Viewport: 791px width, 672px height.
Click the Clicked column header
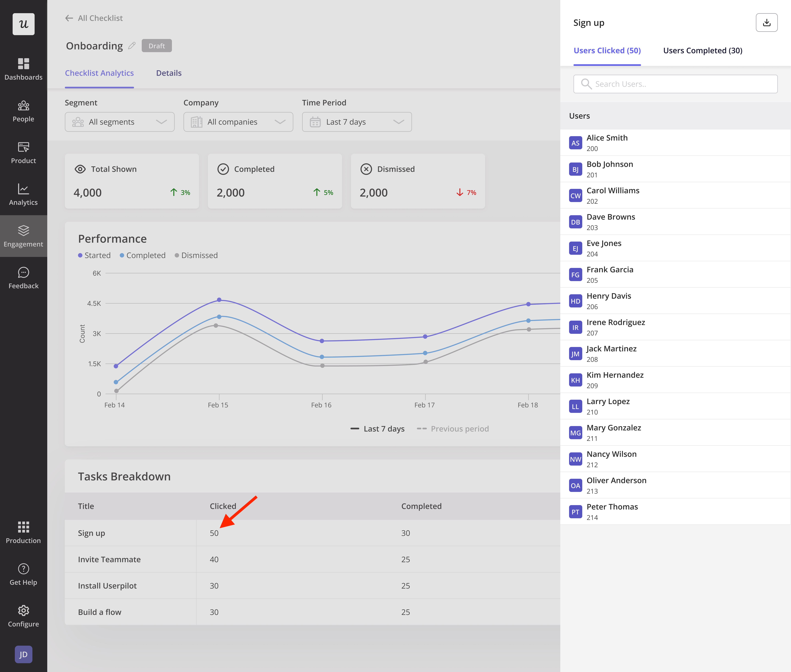click(223, 506)
